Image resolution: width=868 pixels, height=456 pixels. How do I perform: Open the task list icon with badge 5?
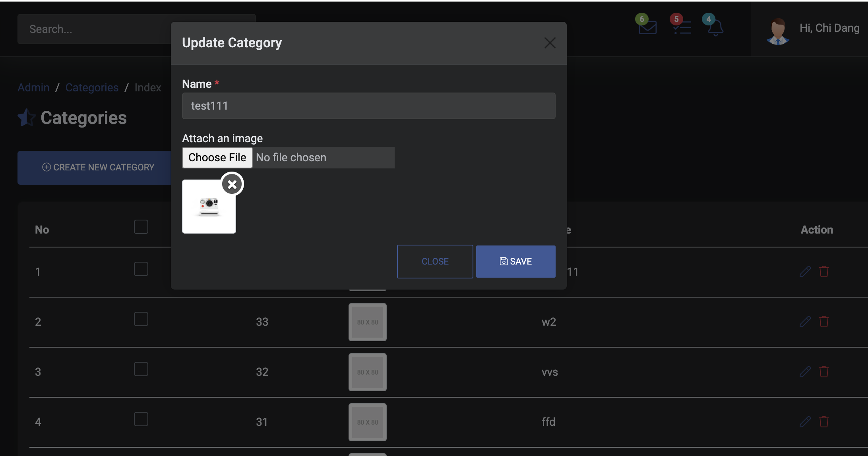[x=682, y=27]
